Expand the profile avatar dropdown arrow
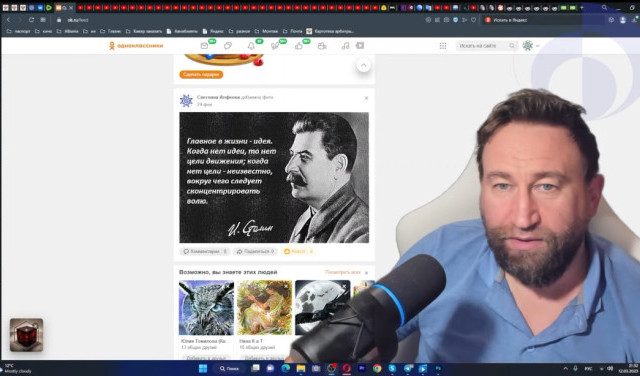640x376 pixels. pos(537,46)
